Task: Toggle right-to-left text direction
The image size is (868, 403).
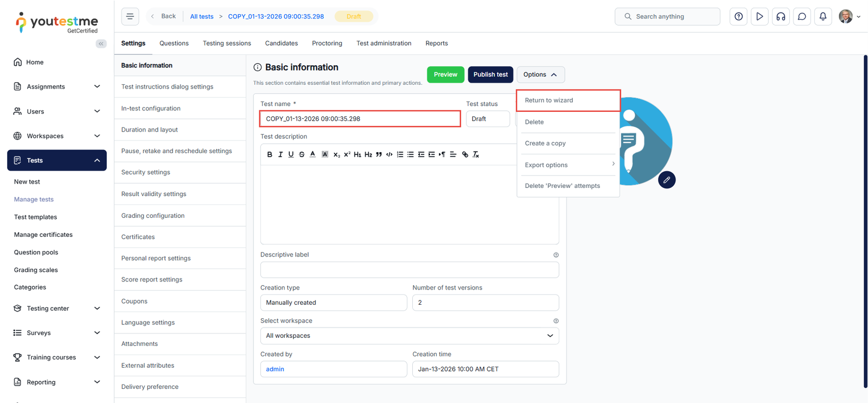Action: tap(442, 155)
